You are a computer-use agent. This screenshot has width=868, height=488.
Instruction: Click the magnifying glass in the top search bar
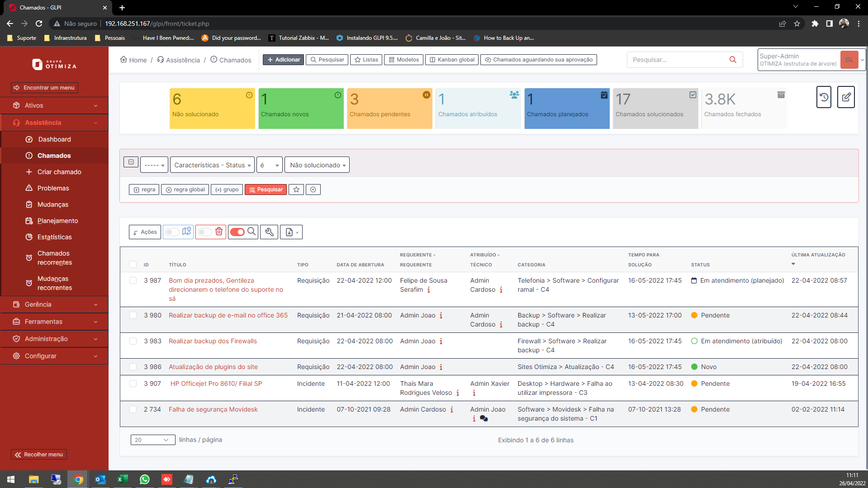pyautogui.click(x=732, y=59)
